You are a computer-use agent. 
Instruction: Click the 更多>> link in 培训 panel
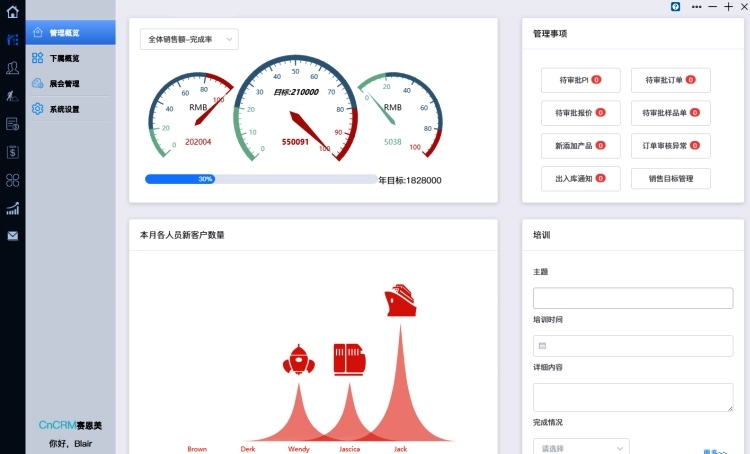715,451
